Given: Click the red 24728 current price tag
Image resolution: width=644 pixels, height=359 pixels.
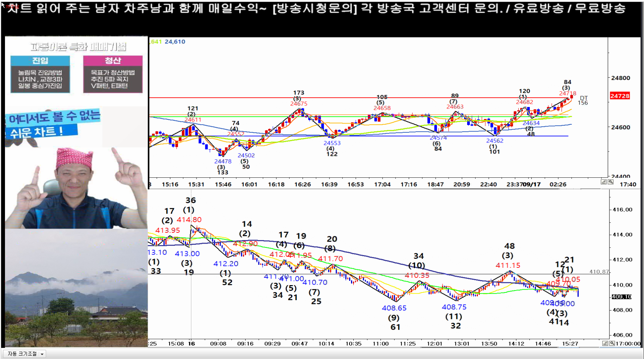Looking at the screenshot, I should [x=619, y=96].
